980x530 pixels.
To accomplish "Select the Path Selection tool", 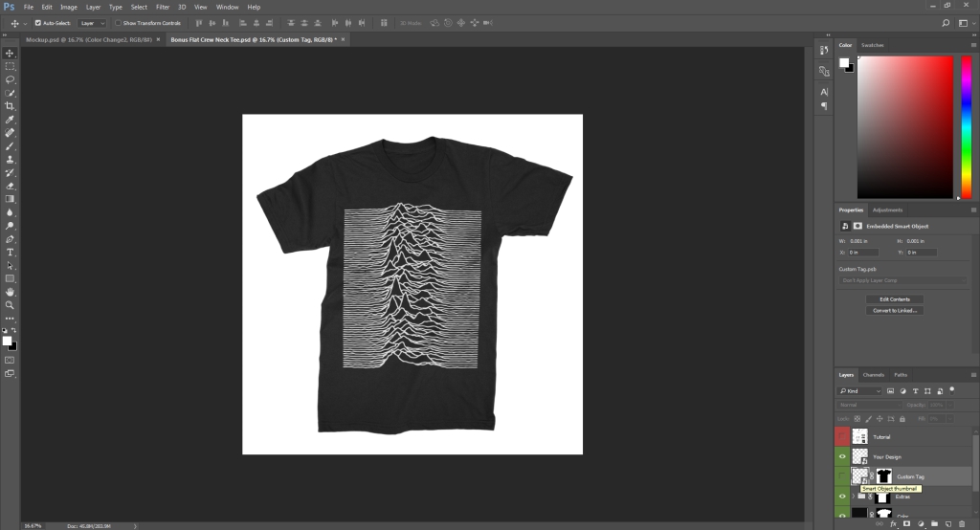I will tap(10, 265).
